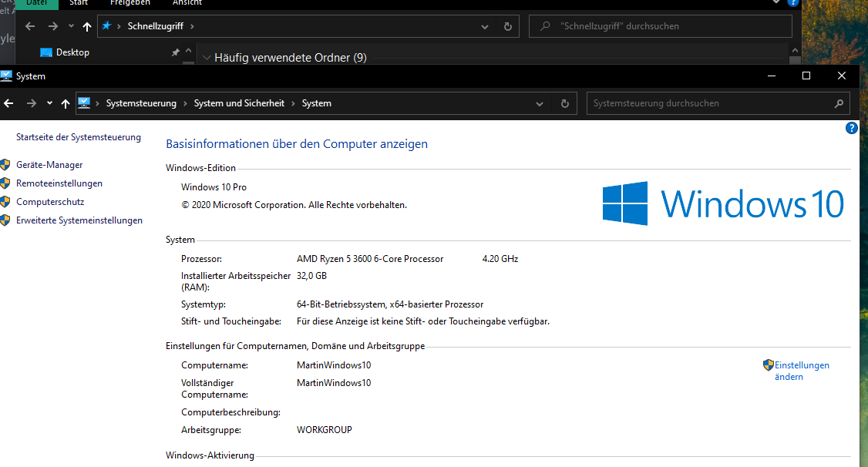This screenshot has height=467, width=868.
Task: Click the 4.20 GHz processor speed
Action: click(x=500, y=259)
